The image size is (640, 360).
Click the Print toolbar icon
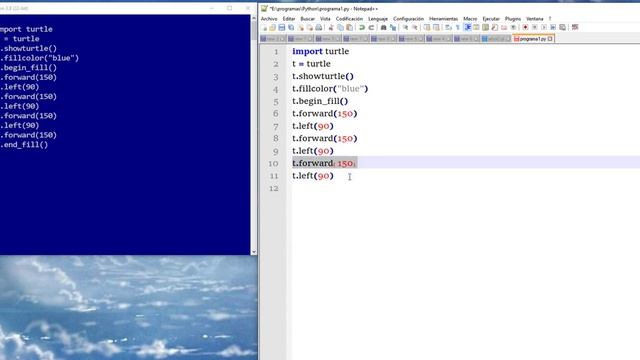[x=319, y=27]
